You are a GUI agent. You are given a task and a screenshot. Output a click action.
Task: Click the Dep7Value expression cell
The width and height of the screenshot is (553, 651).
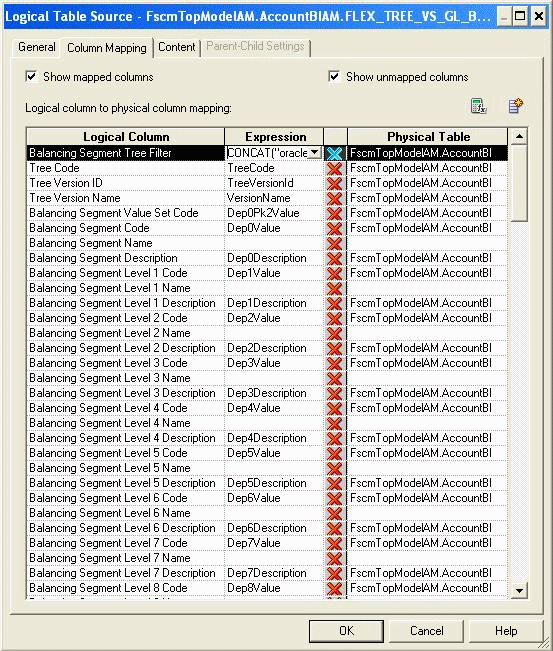click(274, 543)
